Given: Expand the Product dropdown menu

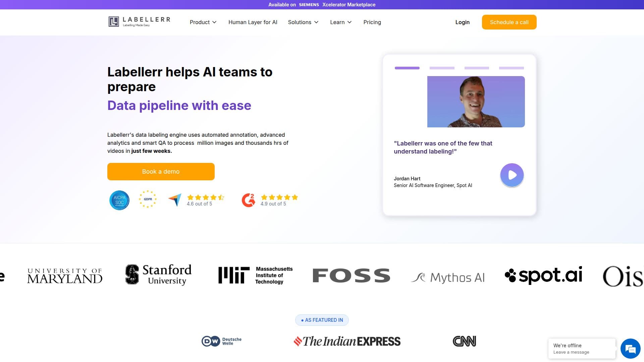Looking at the screenshot, I should pos(203,22).
